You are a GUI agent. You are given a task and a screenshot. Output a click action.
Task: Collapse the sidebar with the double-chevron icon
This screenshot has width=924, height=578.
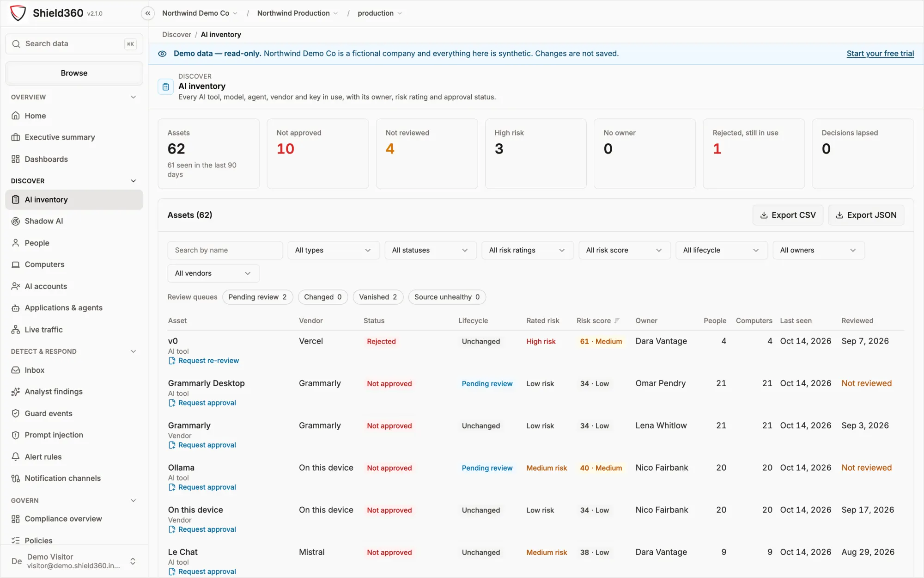[x=148, y=13]
